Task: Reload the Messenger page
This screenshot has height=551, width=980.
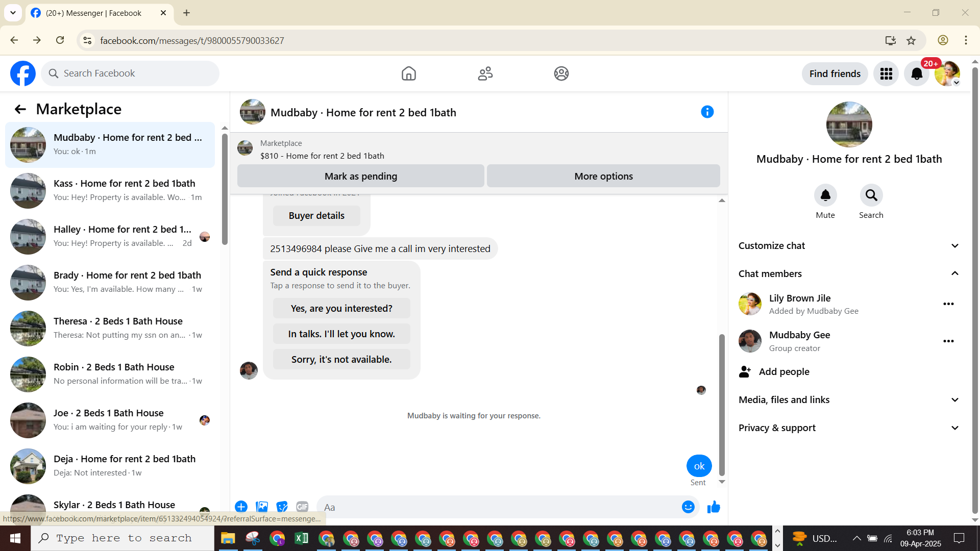Action: click(x=60, y=40)
